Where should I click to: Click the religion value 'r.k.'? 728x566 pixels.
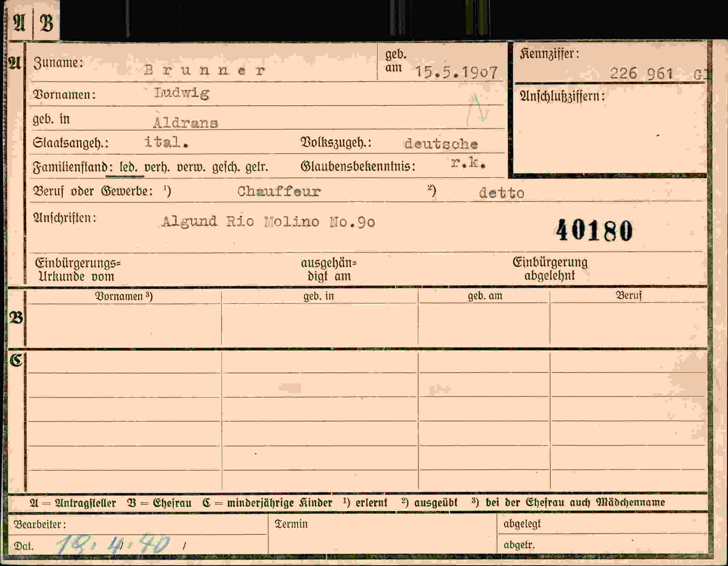click(468, 163)
